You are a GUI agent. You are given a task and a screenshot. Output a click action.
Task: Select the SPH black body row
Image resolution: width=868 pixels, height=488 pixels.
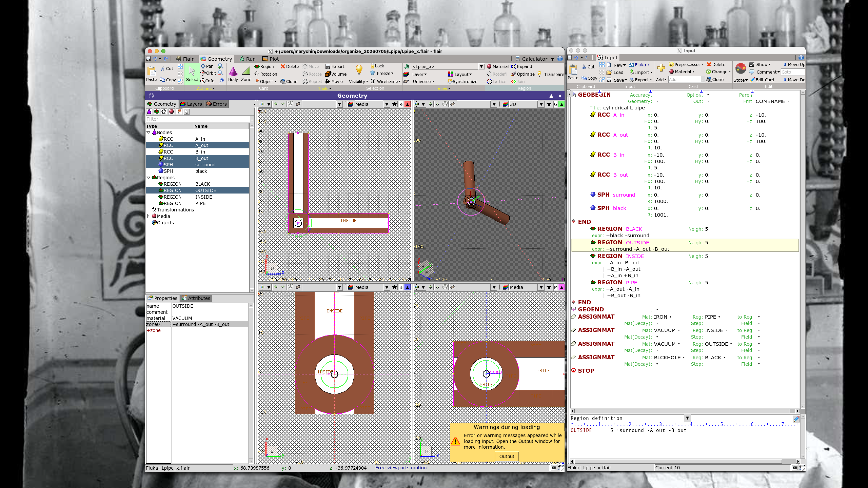click(x=198, y=171)
